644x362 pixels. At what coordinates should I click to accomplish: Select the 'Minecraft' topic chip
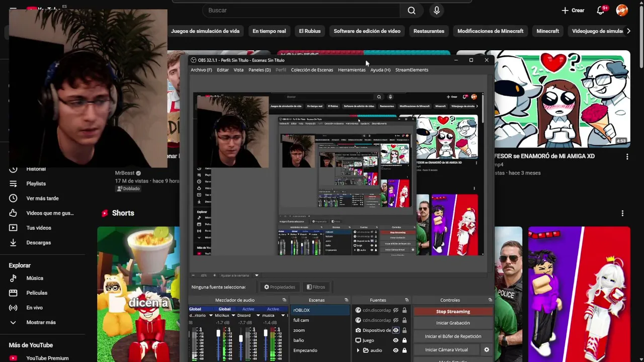pos(547,31)
